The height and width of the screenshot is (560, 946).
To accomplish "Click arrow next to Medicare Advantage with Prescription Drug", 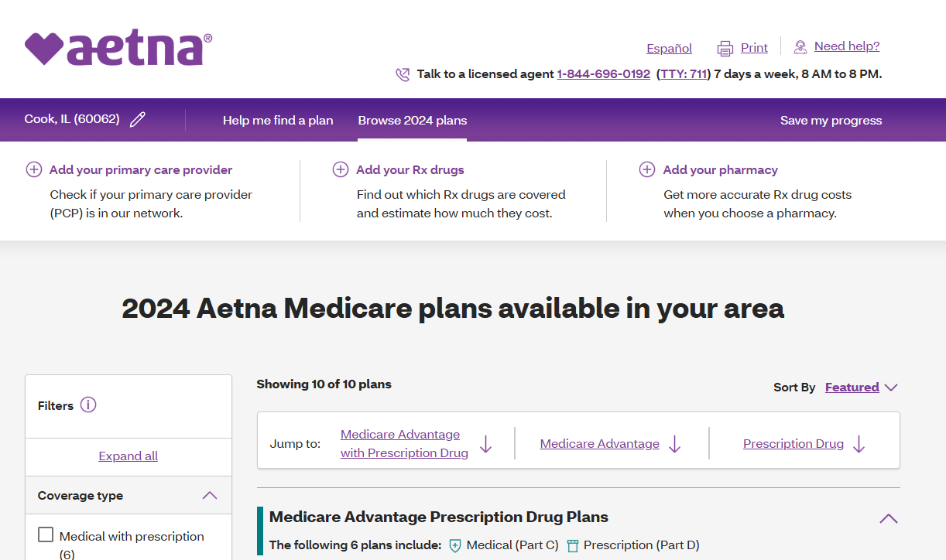I will pyautogui.click(x=485, y=444).
